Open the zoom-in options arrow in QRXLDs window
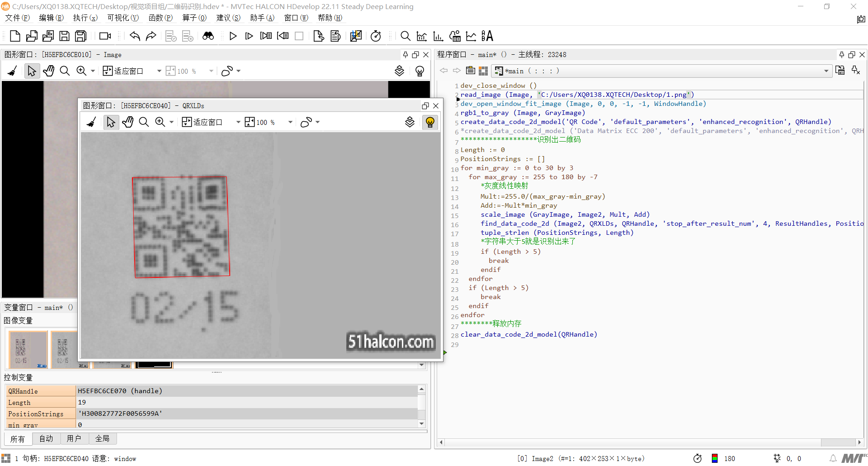Image resolution: width=868 pixels, height=466 pixels. pyautogui.click(x=171, y=122)
